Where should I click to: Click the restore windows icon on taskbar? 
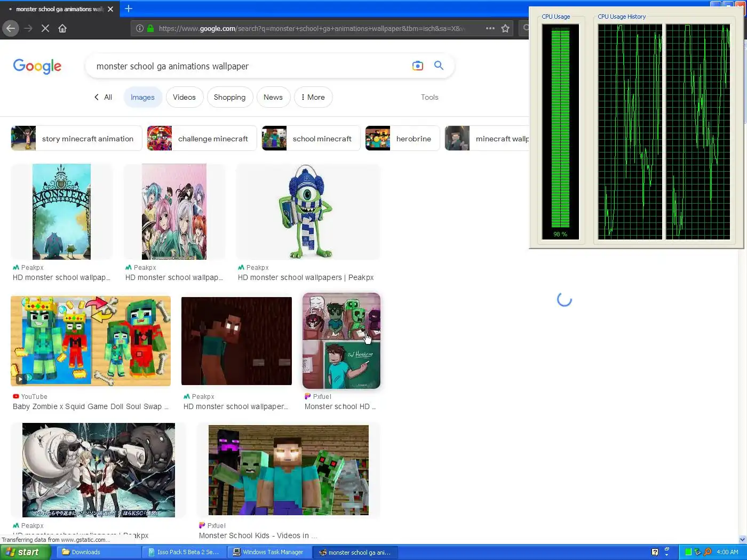click(x=667, y=549)
